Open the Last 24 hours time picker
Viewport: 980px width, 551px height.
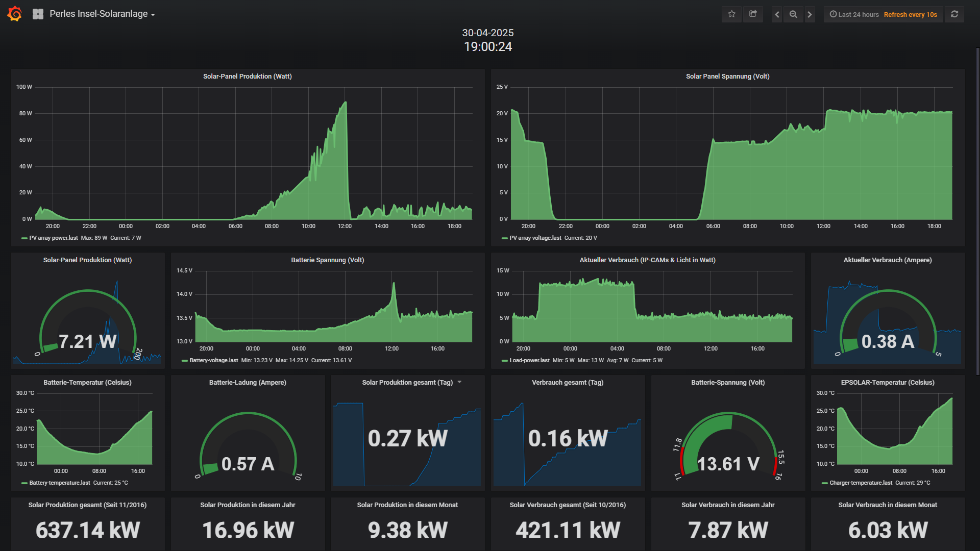coord(854,14)
